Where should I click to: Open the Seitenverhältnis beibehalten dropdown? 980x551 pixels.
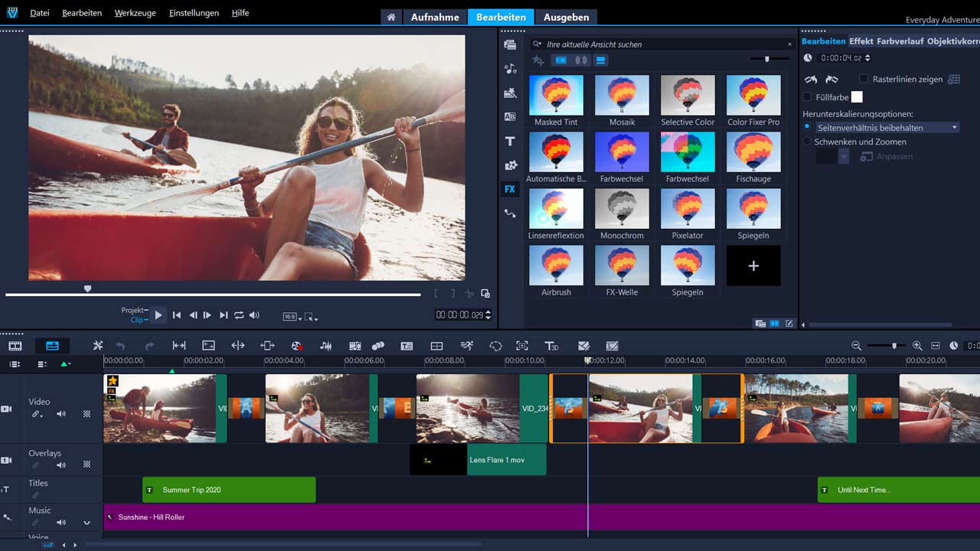887,128
